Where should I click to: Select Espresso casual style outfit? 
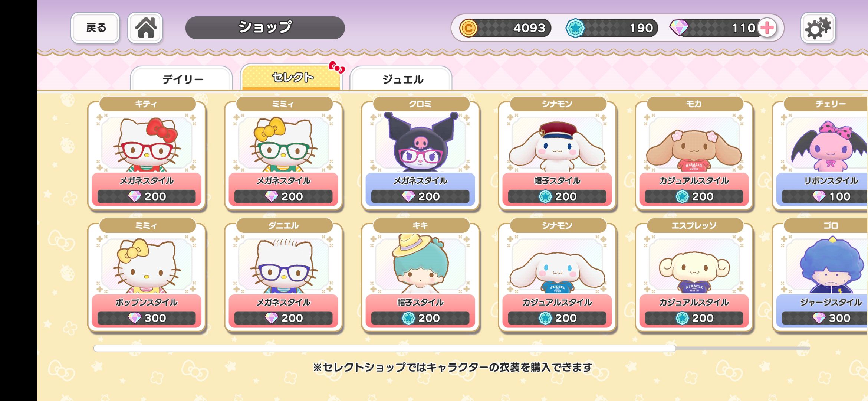click(694, 276)
